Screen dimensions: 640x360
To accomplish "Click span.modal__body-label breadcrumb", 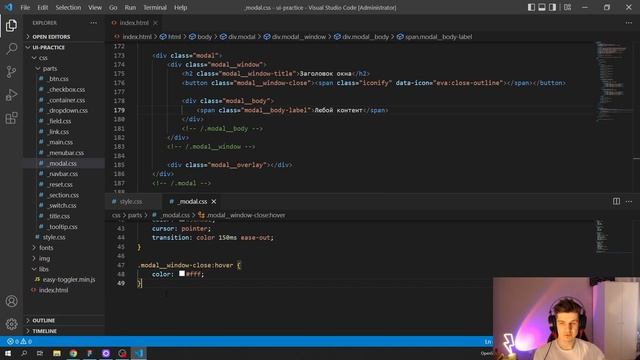I will [434, 37].
